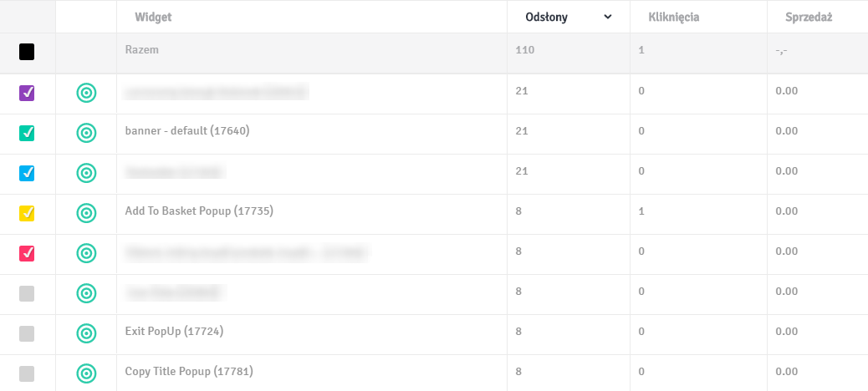Click target icon for banner - default row
The width and height of the screenshot is (868, 391).
86,133
